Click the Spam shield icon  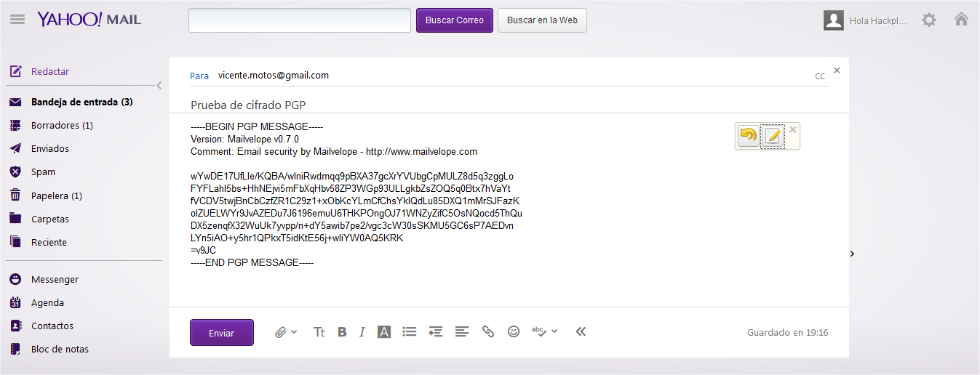pos(15,172)
